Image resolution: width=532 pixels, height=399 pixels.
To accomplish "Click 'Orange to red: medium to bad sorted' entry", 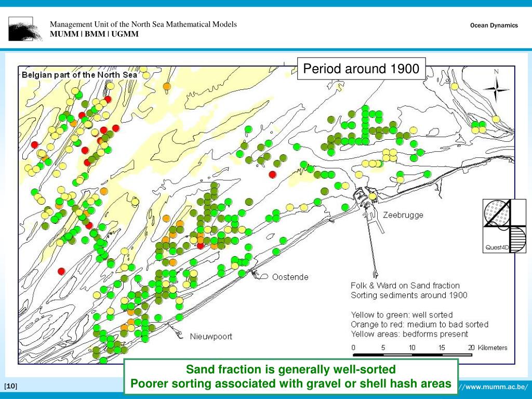I will [x=419, y=324].
